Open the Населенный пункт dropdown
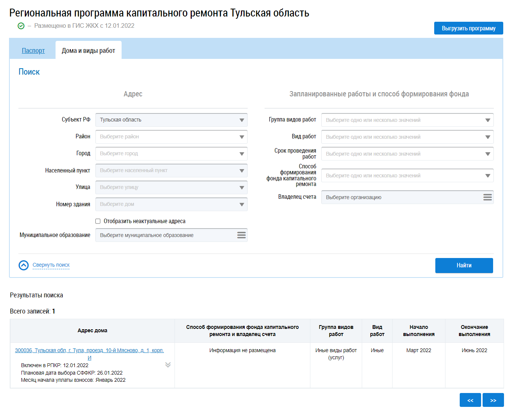Image resolution: width=513 pixels, height=420 pixels. click(x=172, y=171)
